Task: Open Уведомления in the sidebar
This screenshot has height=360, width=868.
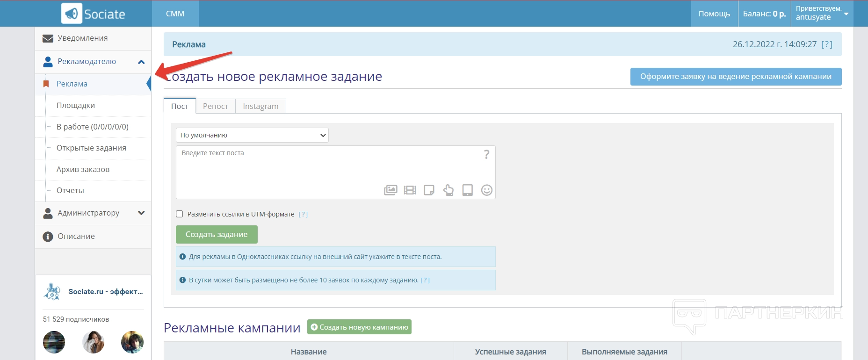Action: [x=82, y=38]
